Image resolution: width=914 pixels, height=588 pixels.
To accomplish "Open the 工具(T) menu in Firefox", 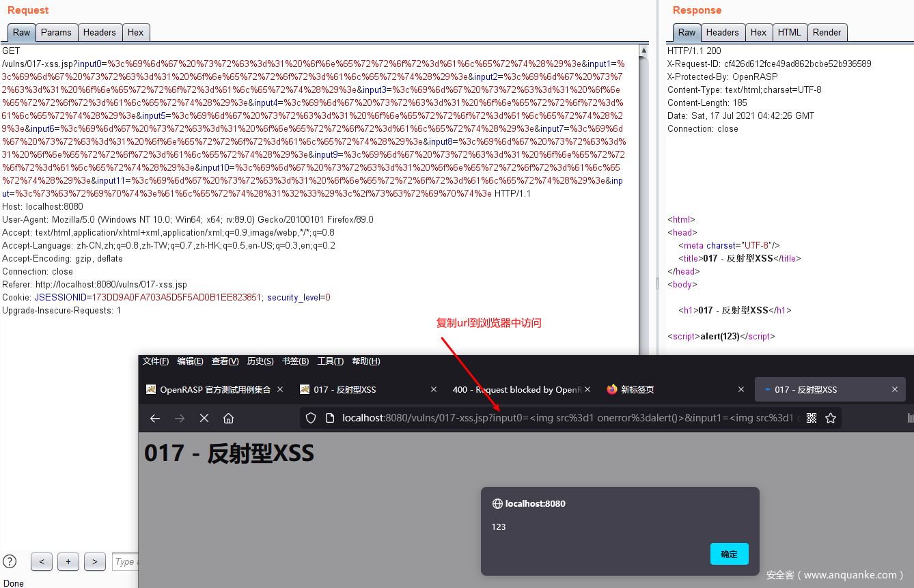I will (331, 361).
